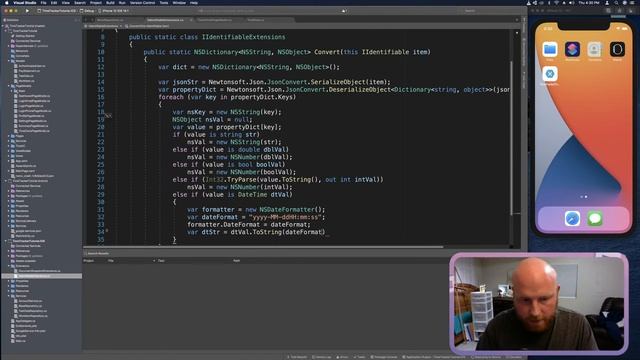This screenshot has width=640, height=360.
Task: Collapse the TimeTrackerTutorial.iOS project node
Action: point(5,241)
